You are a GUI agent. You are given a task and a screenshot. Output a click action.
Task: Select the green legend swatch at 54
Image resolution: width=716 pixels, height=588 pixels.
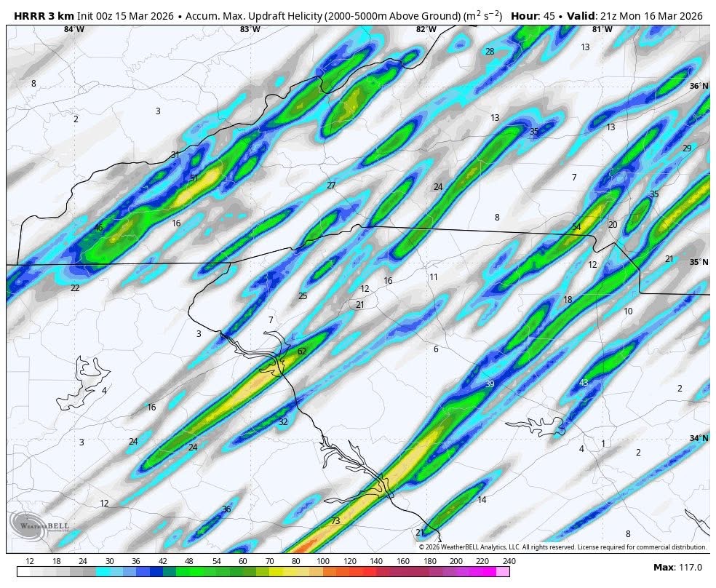216,572
